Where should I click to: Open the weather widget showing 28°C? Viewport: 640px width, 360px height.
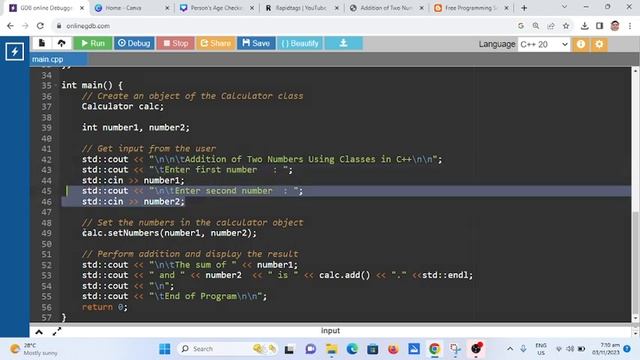[x=34, y=349]
